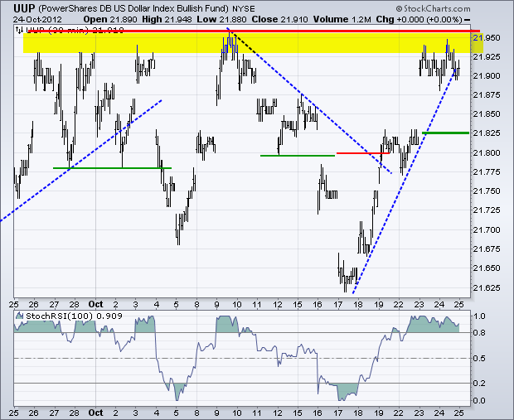Click the UUP ticker symbol title
514x420 pixels.
24,8
